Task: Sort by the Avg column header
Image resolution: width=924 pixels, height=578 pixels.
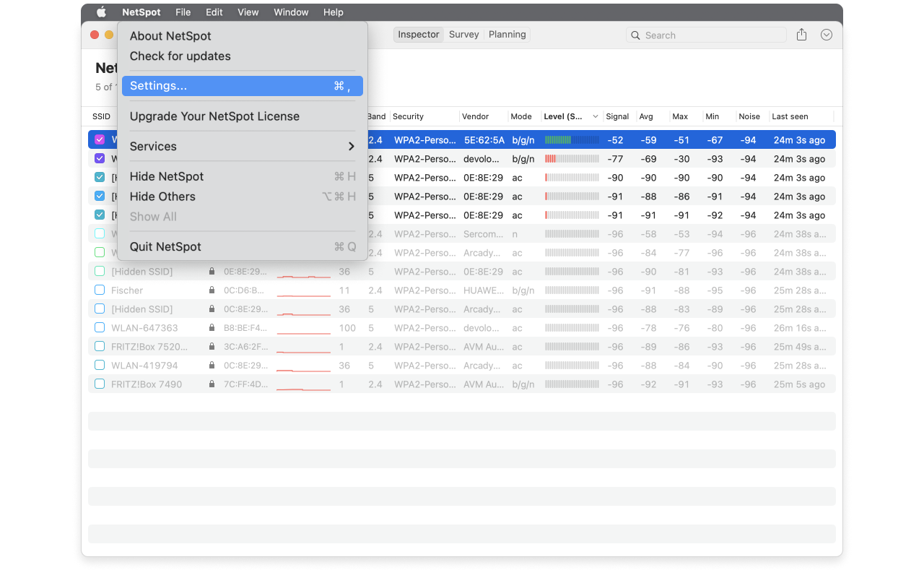Action: (x=646, y=116)
